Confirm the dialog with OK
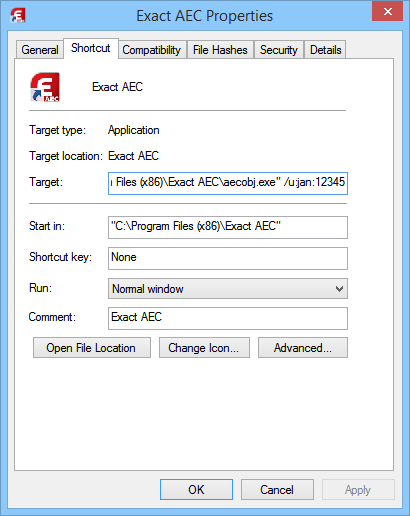This screenshot has width=410, height=516. 196,490
